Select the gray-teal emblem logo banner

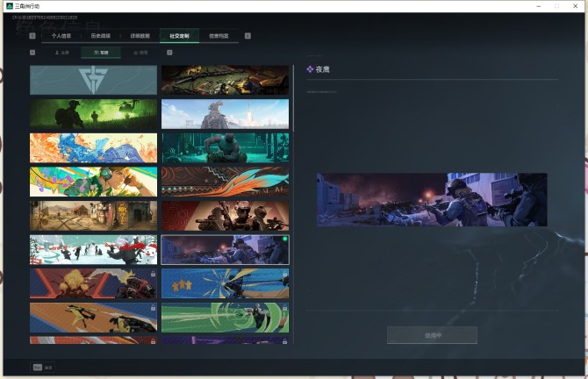point(93,80)
